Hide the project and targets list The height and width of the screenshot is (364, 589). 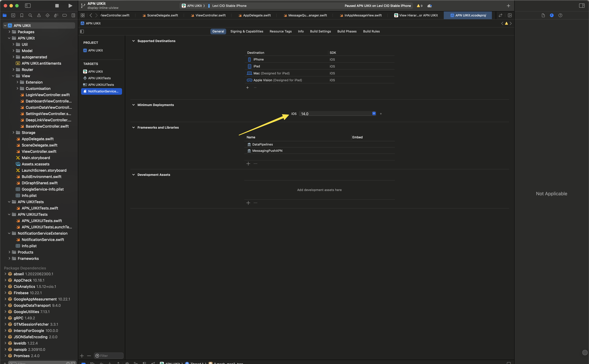point(82,31)
